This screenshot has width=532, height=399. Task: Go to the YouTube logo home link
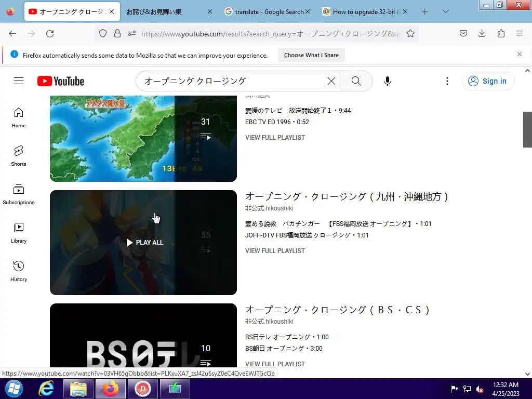(x=61, y=81)
